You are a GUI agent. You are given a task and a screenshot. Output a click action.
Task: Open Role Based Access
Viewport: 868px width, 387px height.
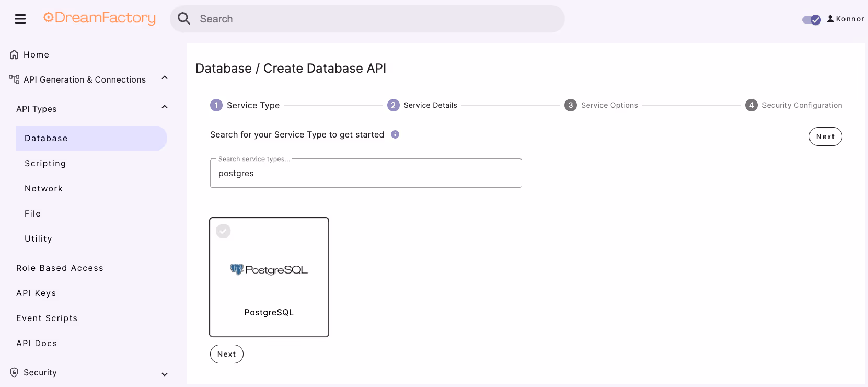[x=60, y=268]
